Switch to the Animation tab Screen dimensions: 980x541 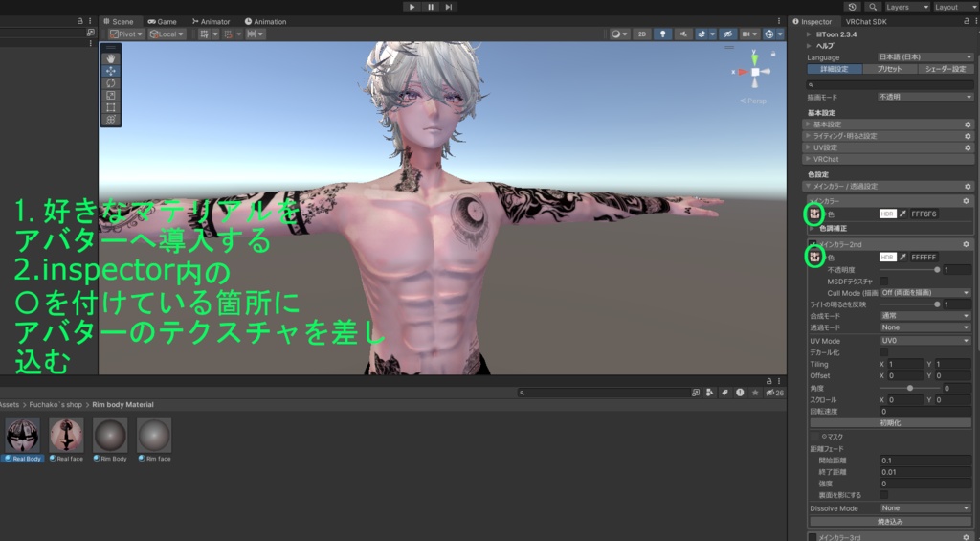pyautogui.click(x=266, y=21)
